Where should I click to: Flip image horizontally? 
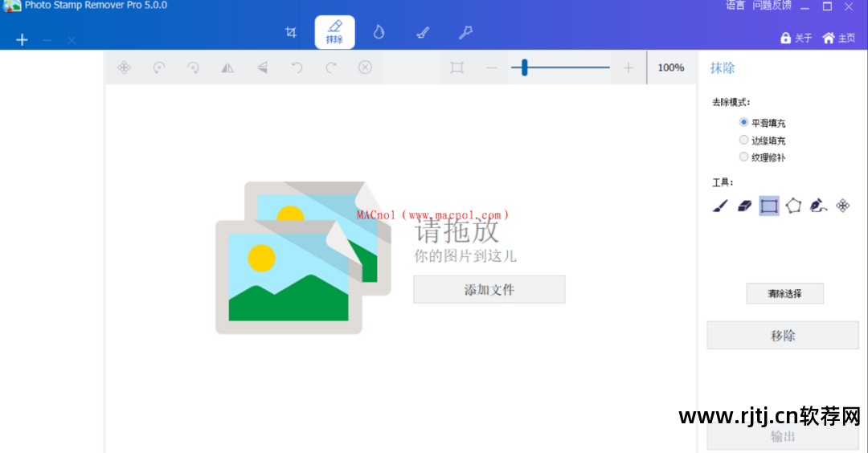point(227,67)
